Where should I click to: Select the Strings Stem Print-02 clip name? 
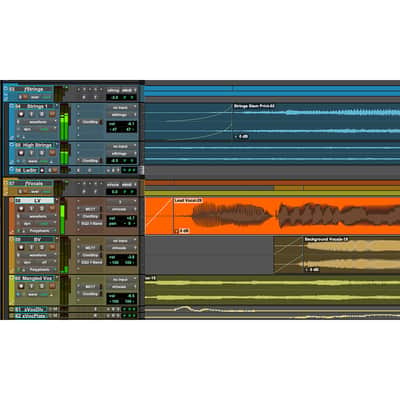point(254,106)
